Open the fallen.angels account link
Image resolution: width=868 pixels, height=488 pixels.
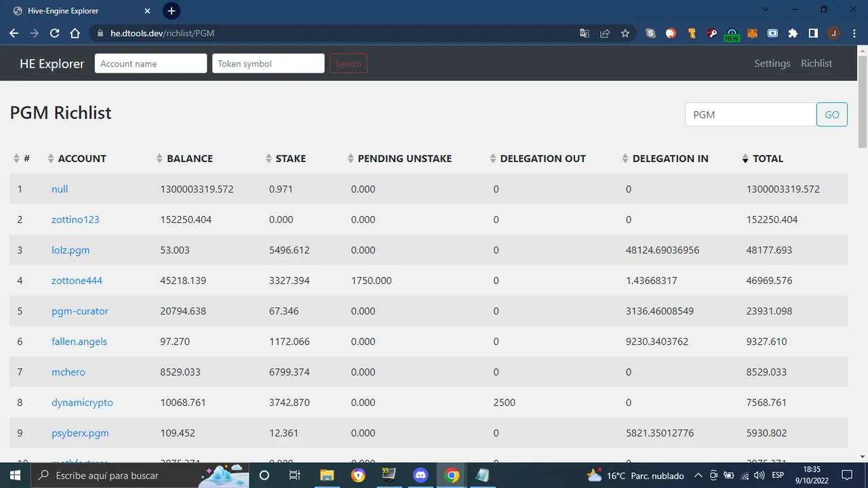point(79,342)
